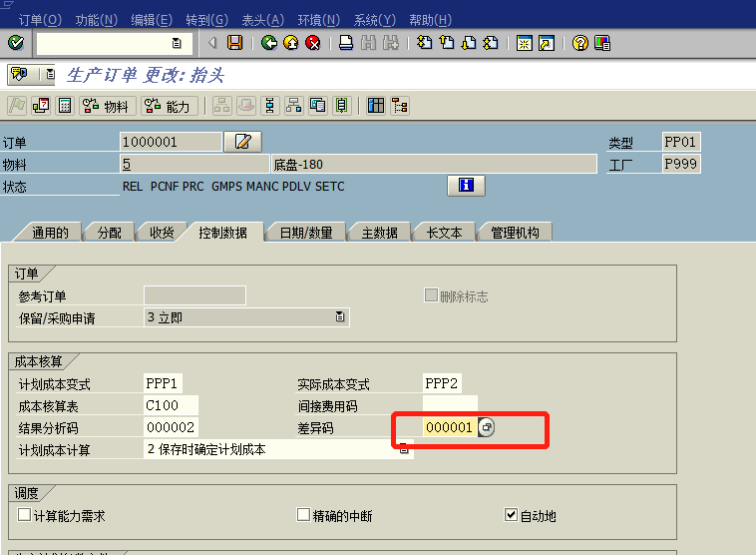Open the 编辑(E) menu

coord(152,20)
